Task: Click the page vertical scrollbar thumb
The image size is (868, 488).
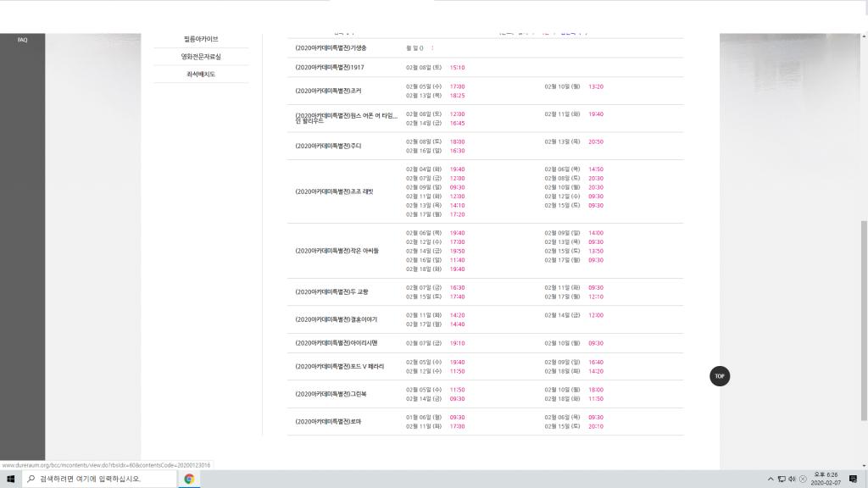Action: 864,321
